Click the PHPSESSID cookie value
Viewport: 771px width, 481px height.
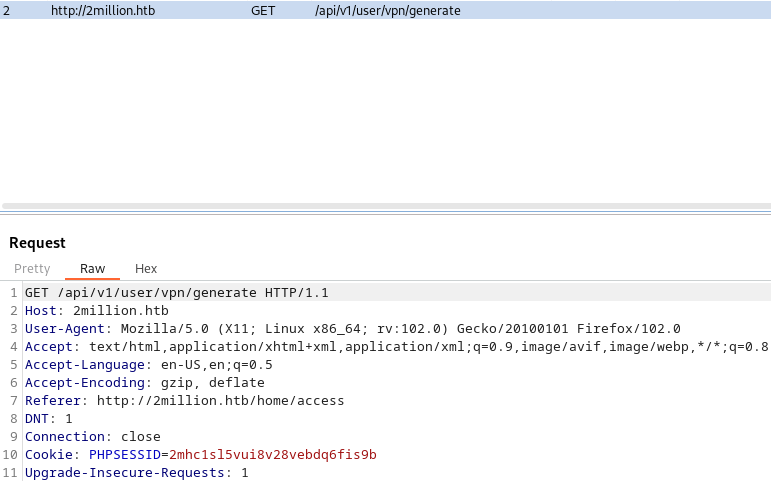click(273, 454)
